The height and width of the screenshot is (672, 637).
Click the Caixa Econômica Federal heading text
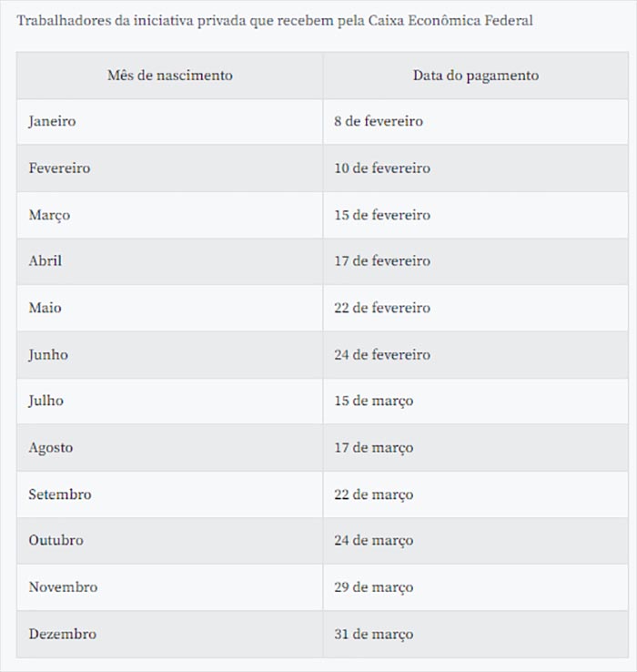275,21
